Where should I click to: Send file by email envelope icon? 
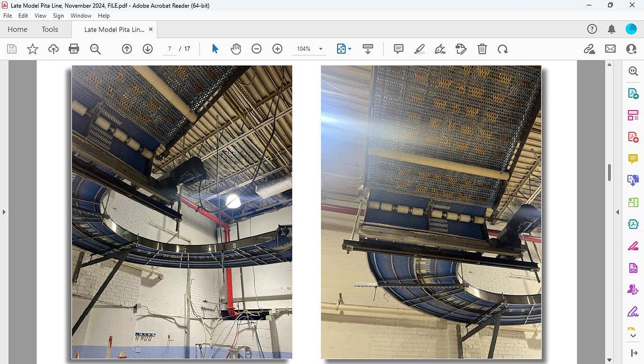tap(610, 48)
